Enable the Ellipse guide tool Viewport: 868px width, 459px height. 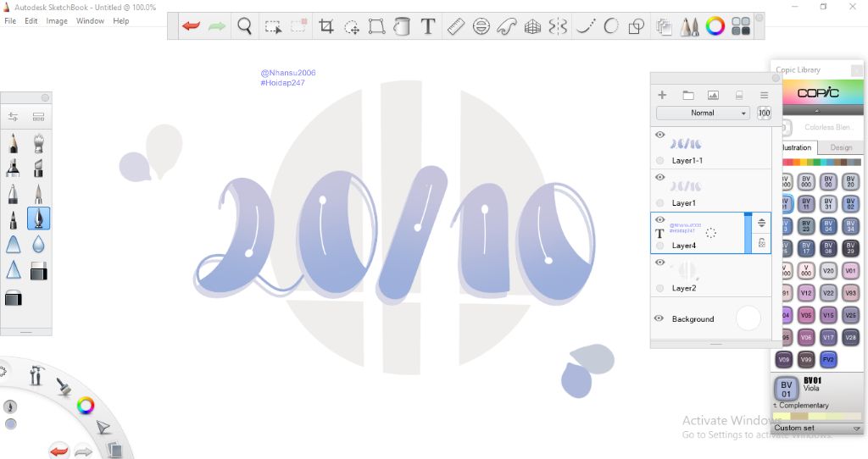pyautogui.click(x=481, y=26)
